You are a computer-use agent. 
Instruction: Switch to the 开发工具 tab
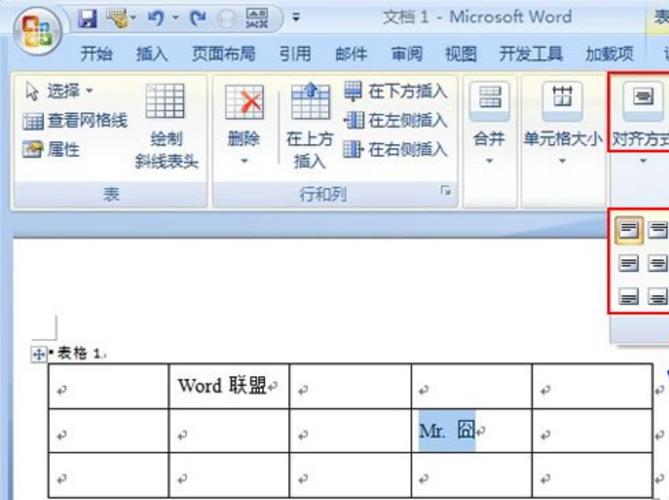[x=531, y=54]
